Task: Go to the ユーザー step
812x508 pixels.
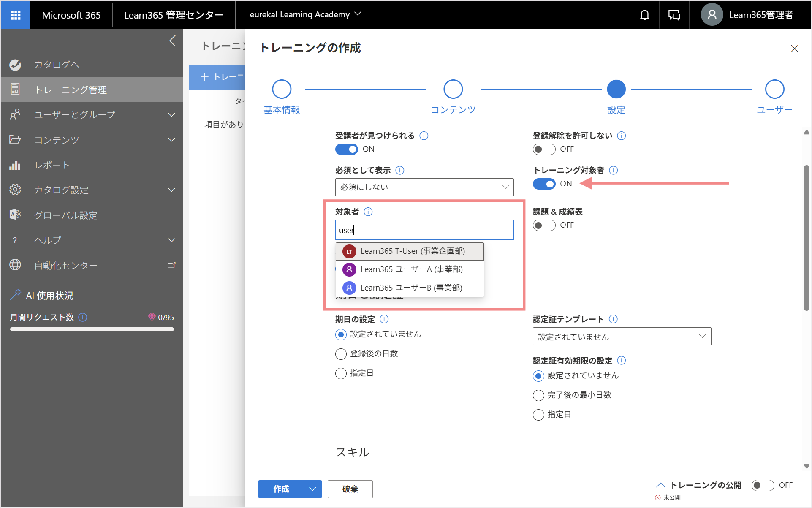Action: coord(774,89)
